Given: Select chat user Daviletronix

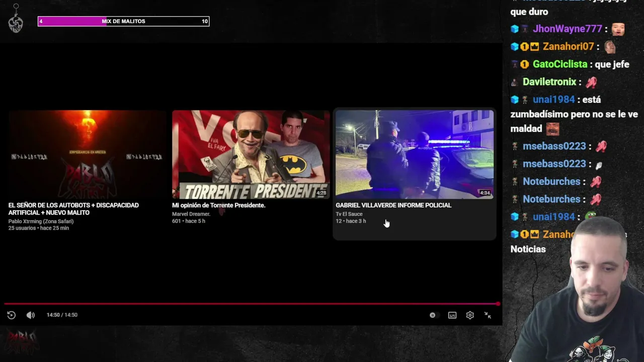Looking at the screenshot, I should click(x=549, y=82).
